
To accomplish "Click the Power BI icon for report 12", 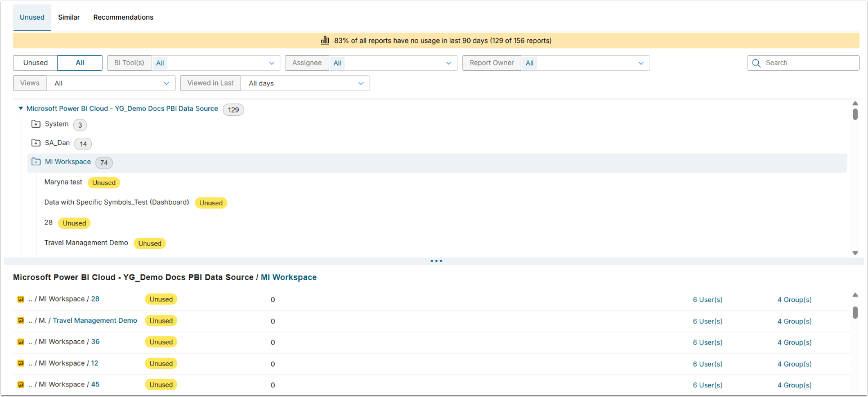I will point(21,363).
